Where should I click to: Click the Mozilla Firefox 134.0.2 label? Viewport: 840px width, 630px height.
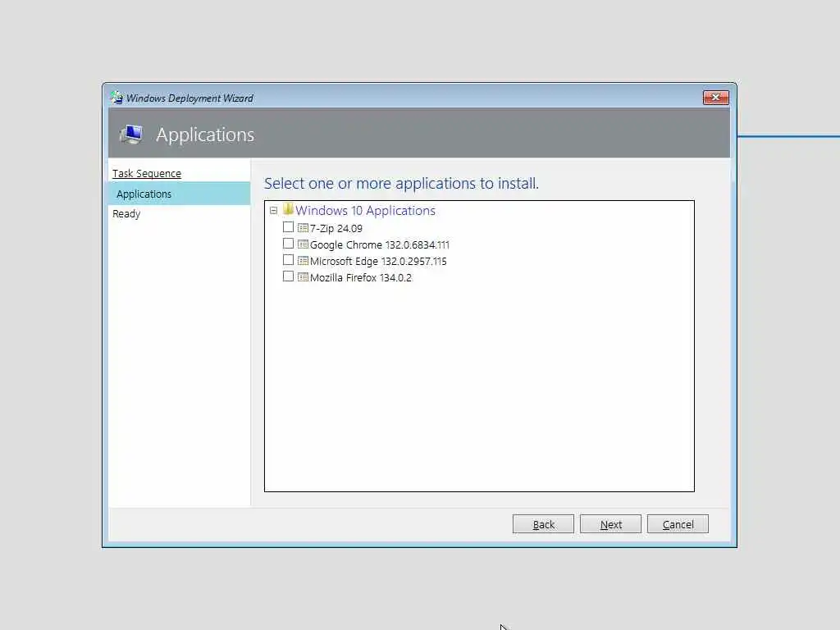(x=361, y=277)
